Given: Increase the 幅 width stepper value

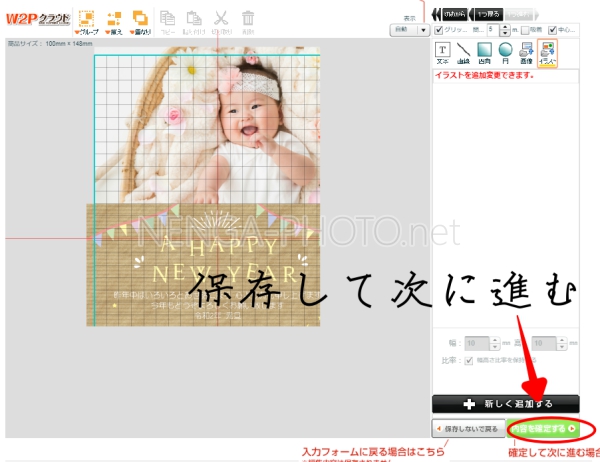Looking at the screenshot, I should [x=495, y=340].
